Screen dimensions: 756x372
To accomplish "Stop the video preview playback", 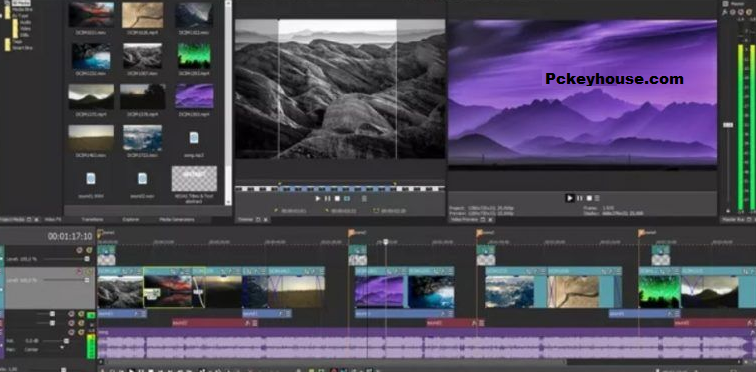I will coord(589,198).
